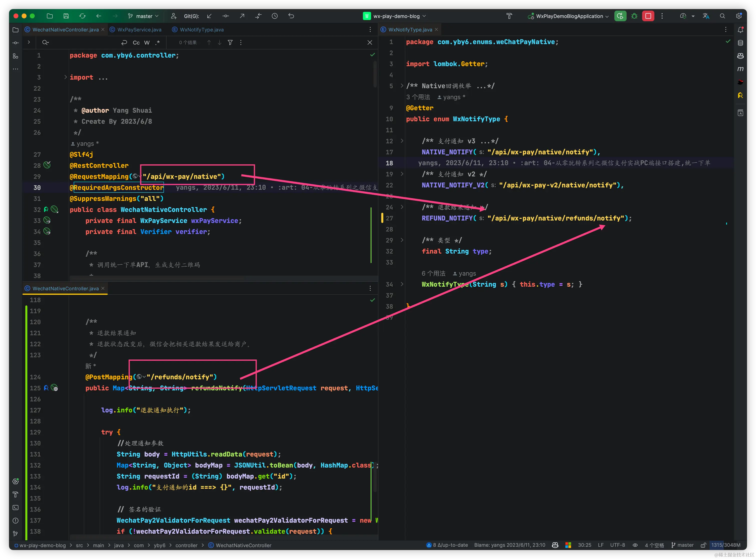Expand the collapsed import block

click(x=65, y=77)
